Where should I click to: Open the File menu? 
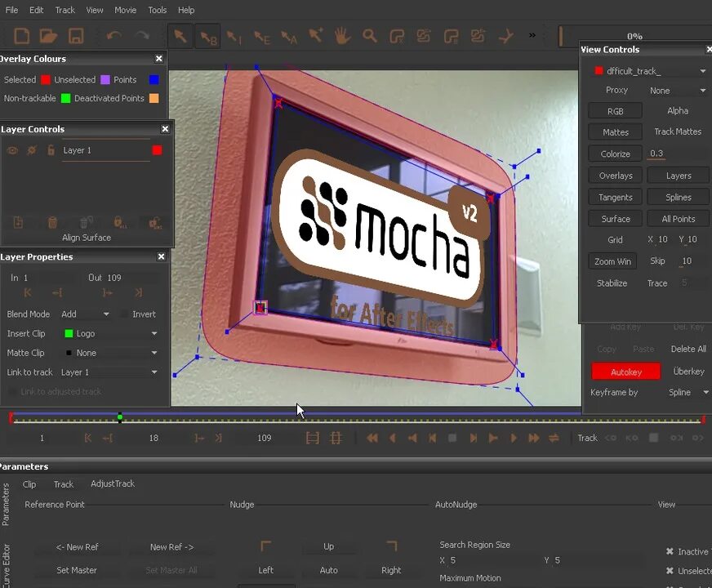(11, 10)
